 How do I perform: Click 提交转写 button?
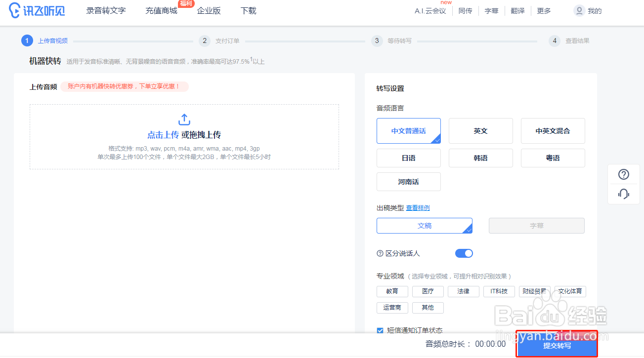pyautogui.click(x=557, y=345)
